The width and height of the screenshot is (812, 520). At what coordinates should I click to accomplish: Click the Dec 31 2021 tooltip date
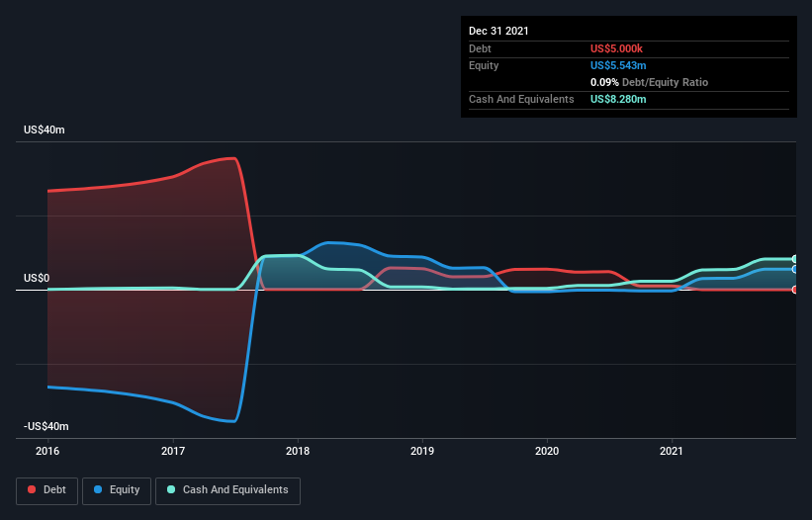(498, 31)
